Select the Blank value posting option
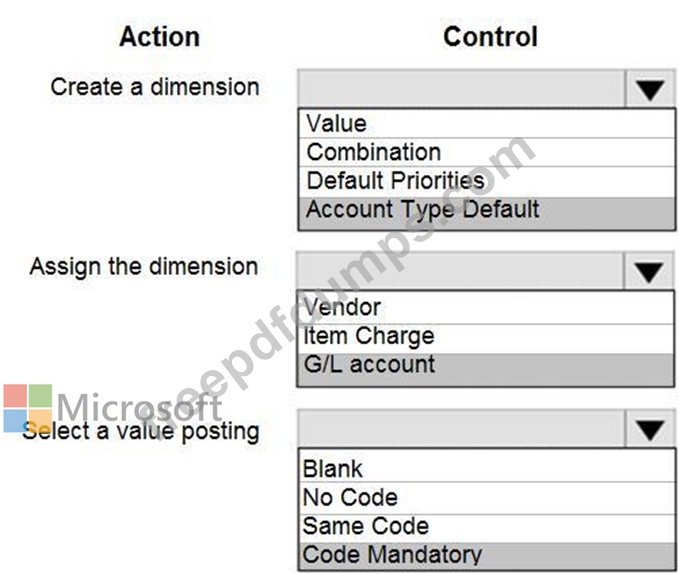Image resolution: width=679 pixels, height=574 pixels. (333, 468)
